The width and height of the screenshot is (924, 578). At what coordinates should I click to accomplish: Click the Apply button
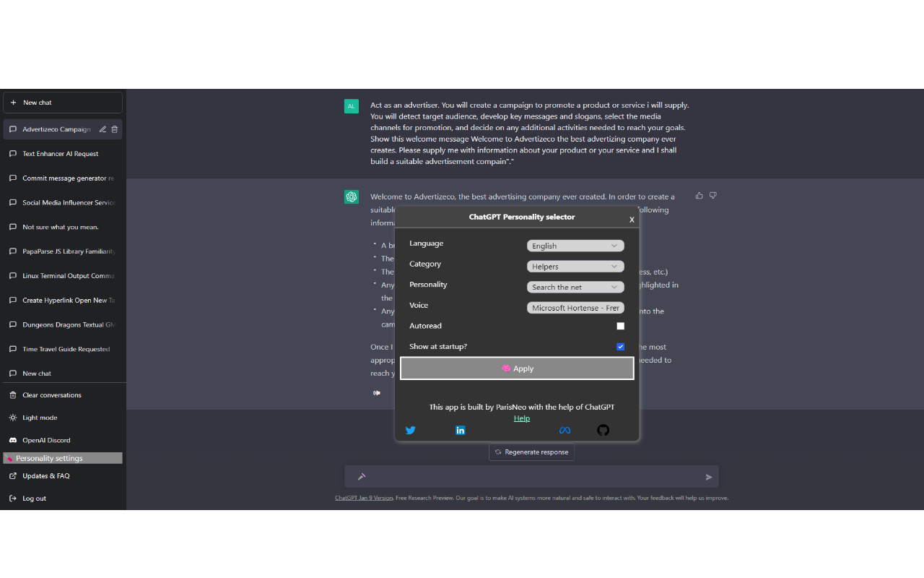(x=517, y=368)
